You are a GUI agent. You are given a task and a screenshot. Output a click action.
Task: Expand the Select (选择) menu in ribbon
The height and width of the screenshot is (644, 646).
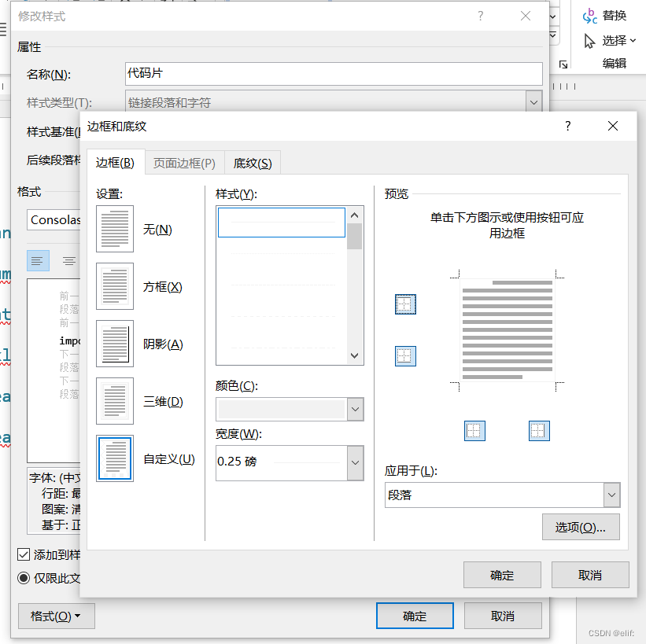(x=633, y=40)
